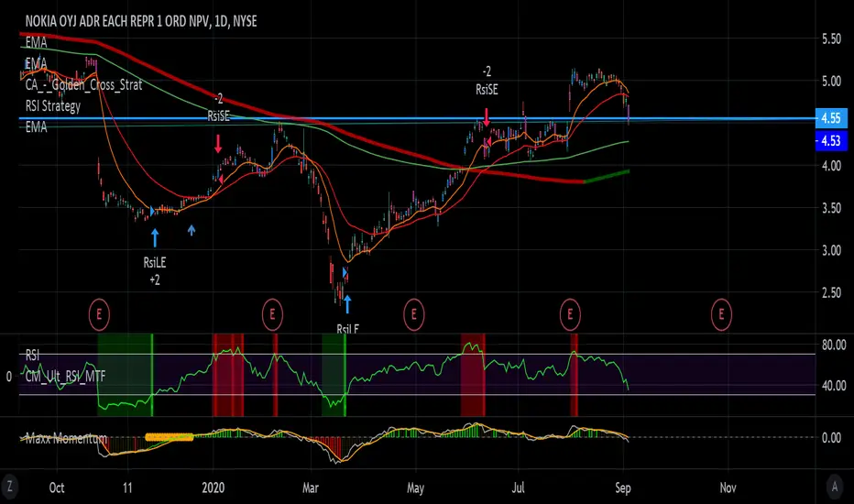The width and height of the screenshot is (854, 504).
Task: Click the Nov date label on time axis
Action: [728, 488]
